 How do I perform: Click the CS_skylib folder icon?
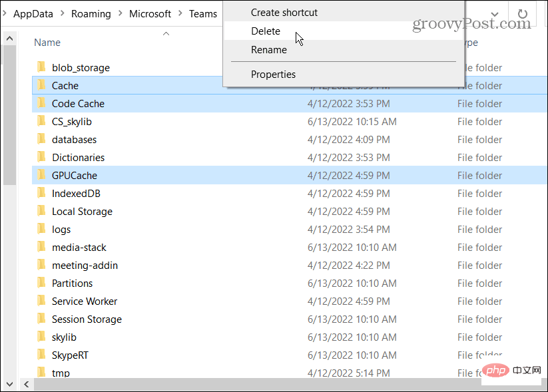pos(41,121)
